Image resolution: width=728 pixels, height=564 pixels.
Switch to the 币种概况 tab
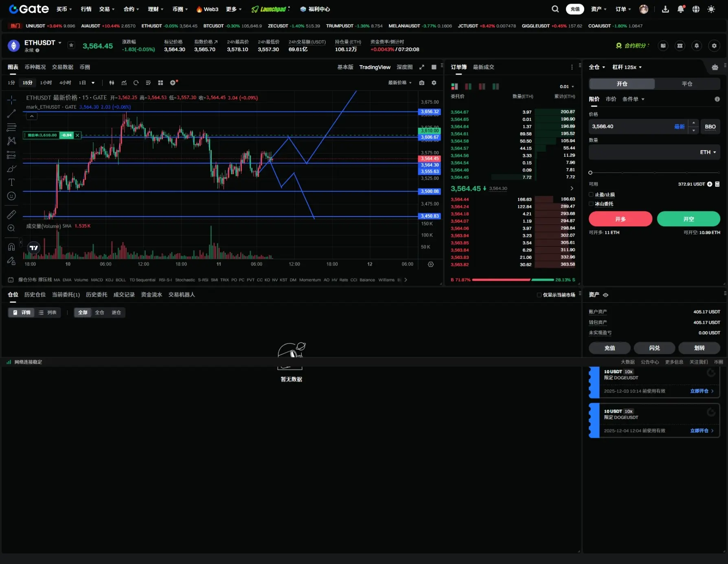[35, 67]
